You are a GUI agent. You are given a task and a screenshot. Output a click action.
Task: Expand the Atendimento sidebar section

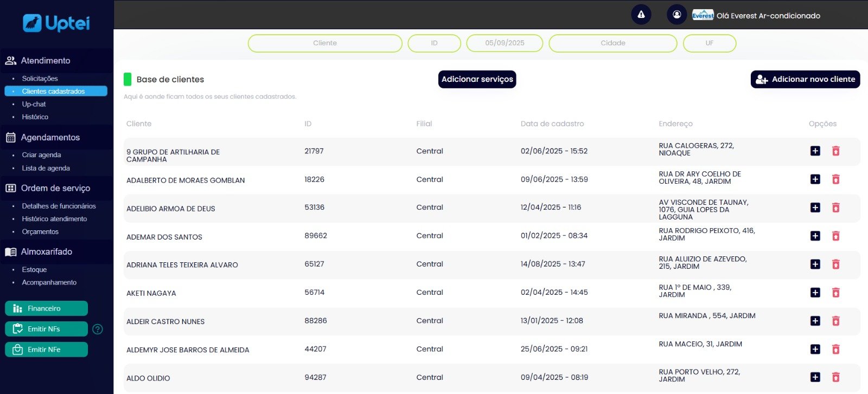click(x=46, y=61)
